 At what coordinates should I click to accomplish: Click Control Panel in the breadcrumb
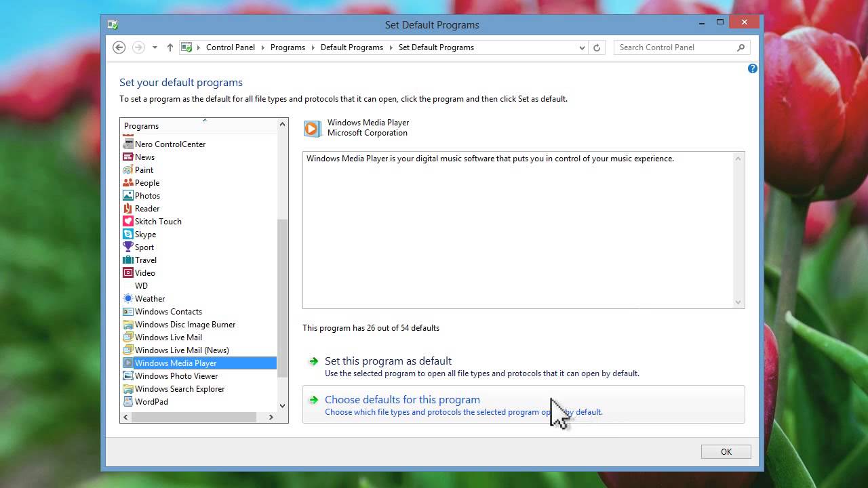[x=231, y=47]
